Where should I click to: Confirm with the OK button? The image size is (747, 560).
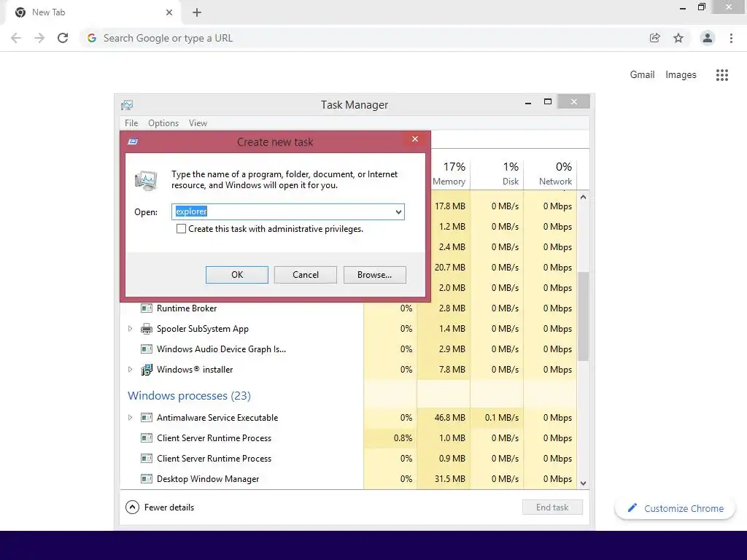pyautogui.click(x=237, y=275)
